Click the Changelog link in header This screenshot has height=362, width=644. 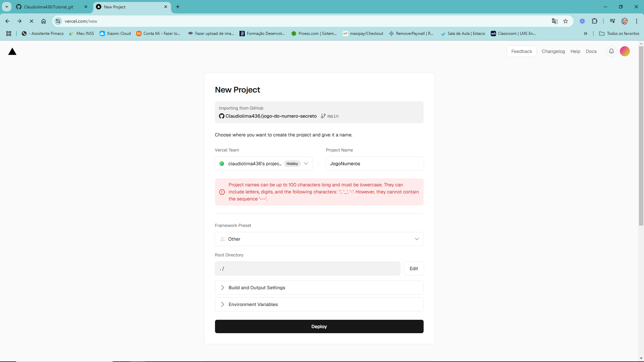point(553,51)
